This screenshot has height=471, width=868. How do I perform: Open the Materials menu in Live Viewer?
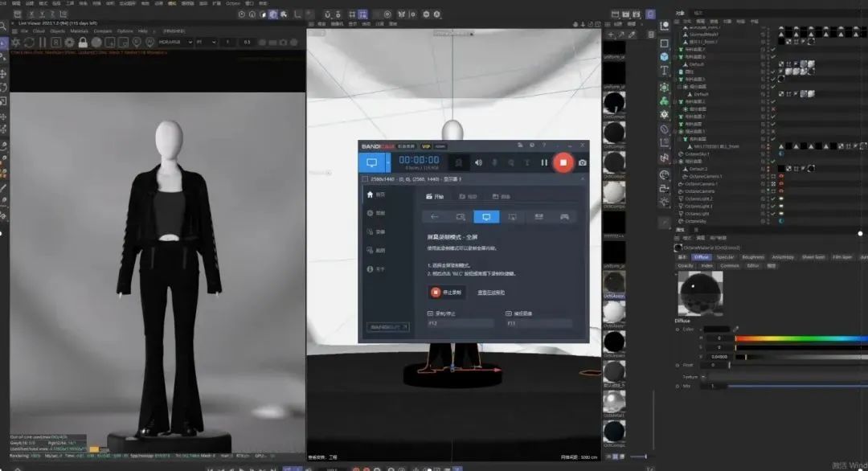tap(80, 31)
